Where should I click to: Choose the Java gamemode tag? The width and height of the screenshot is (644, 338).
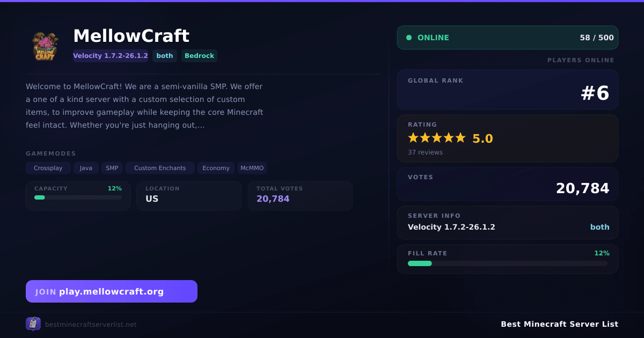click(x=86, y=168)
